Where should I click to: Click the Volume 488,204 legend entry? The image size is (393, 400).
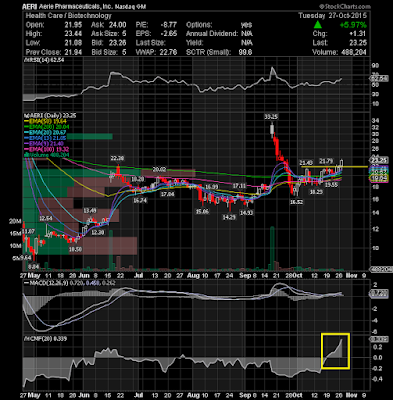click(x=46, y=155)
